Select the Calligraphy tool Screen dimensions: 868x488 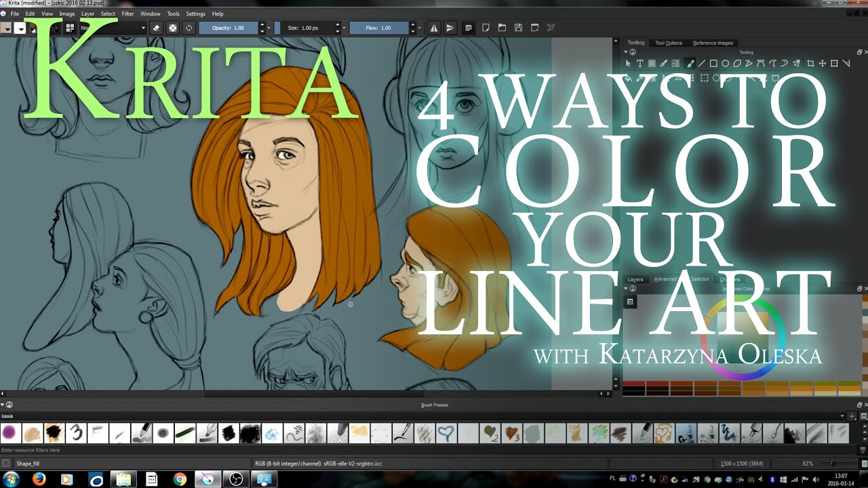coord(663,63)
